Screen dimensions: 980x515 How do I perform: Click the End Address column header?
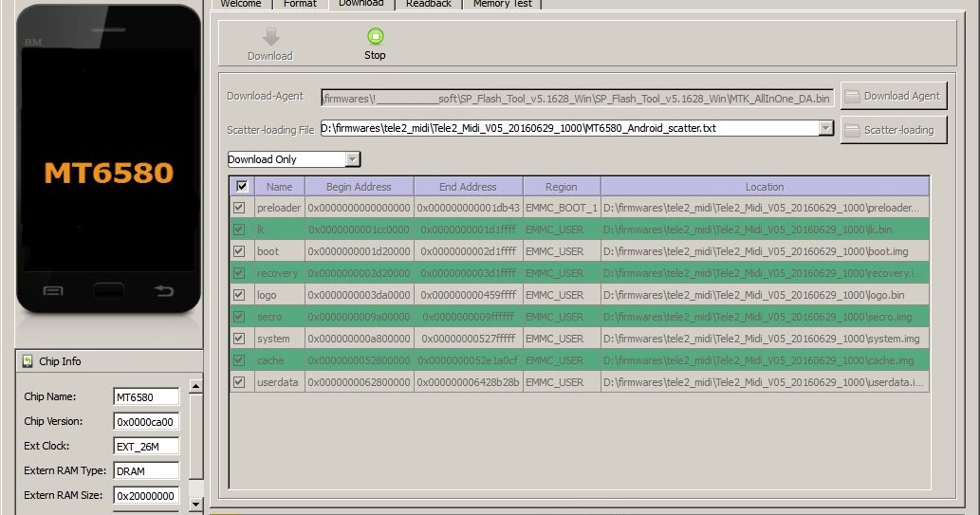468,186
